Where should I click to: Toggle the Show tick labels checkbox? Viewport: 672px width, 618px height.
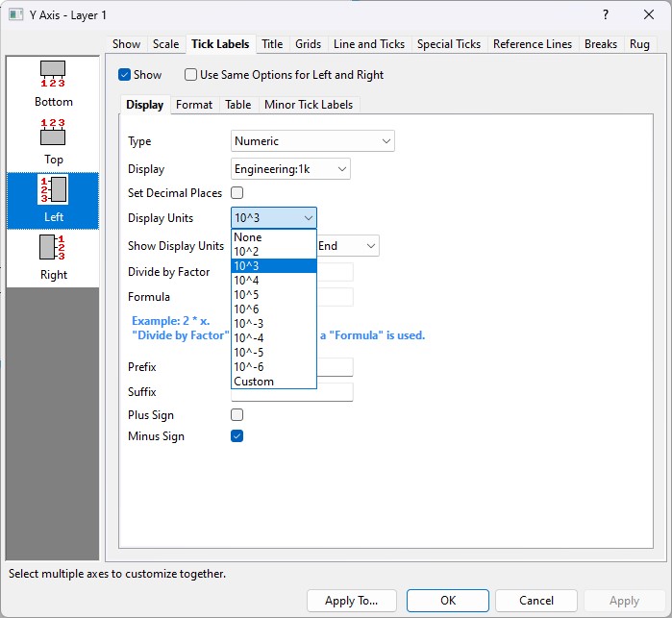pos(124,75)
